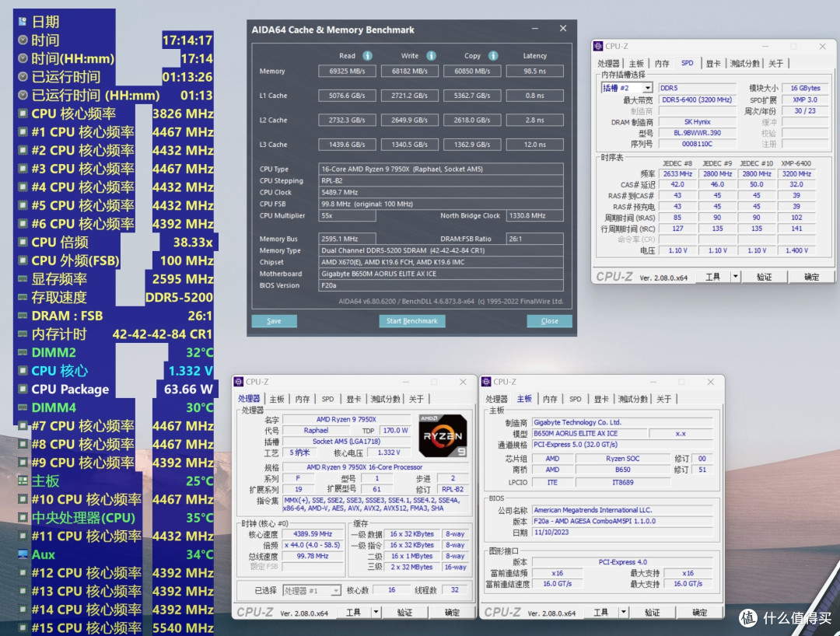Viewport: 840px width, 636px height.
Task: Click the memory icon beside 显存频率
Action: point(23,279)
